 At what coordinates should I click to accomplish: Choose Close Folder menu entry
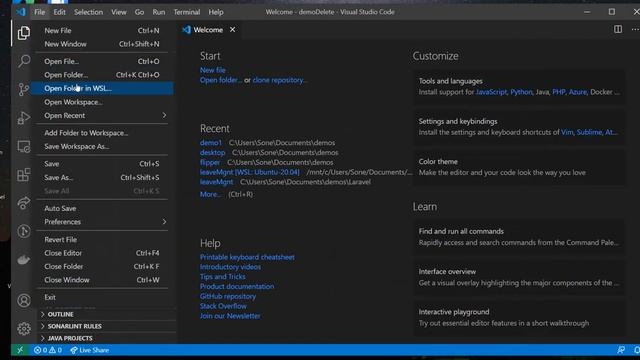click(x=102, y=267)
